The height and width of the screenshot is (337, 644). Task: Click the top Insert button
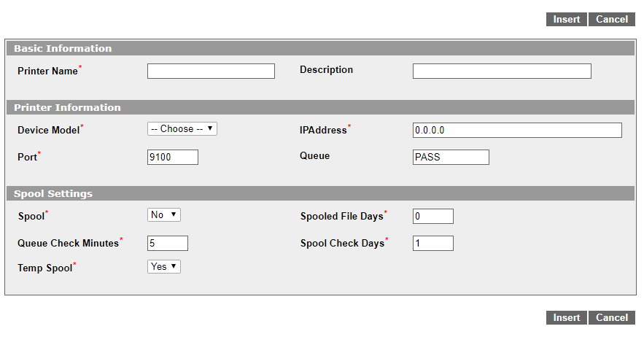pyautogui.click(x=567, y=19)
